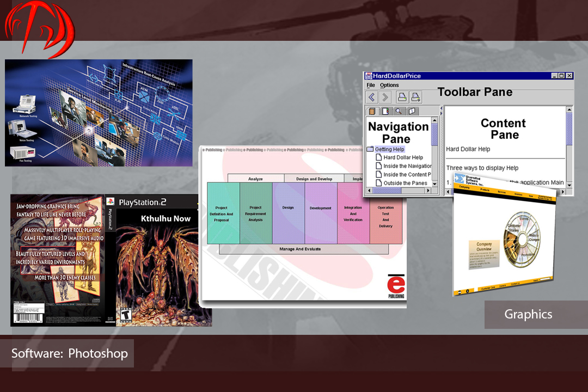Click the Customer Stories wheel segment

pos(514,228)
